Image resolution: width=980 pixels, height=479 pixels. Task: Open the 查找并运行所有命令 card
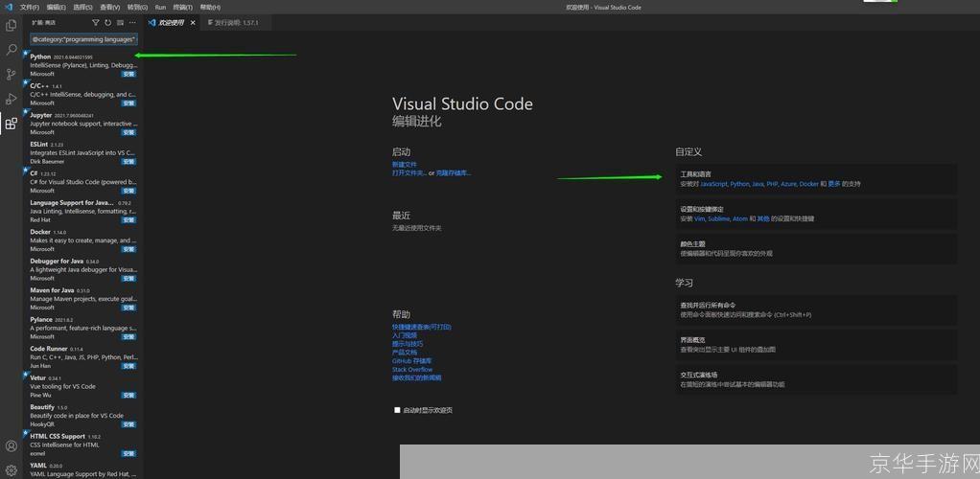click(x=816, y=310)
